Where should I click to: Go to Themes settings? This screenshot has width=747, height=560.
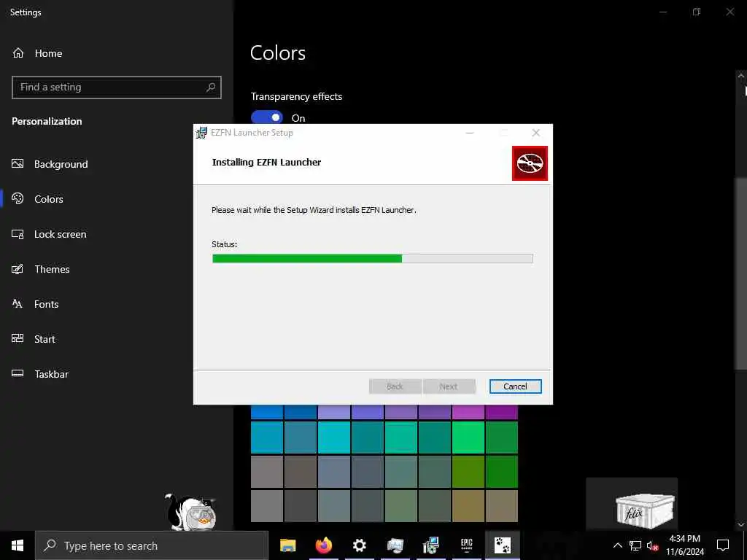pos(52,269)
